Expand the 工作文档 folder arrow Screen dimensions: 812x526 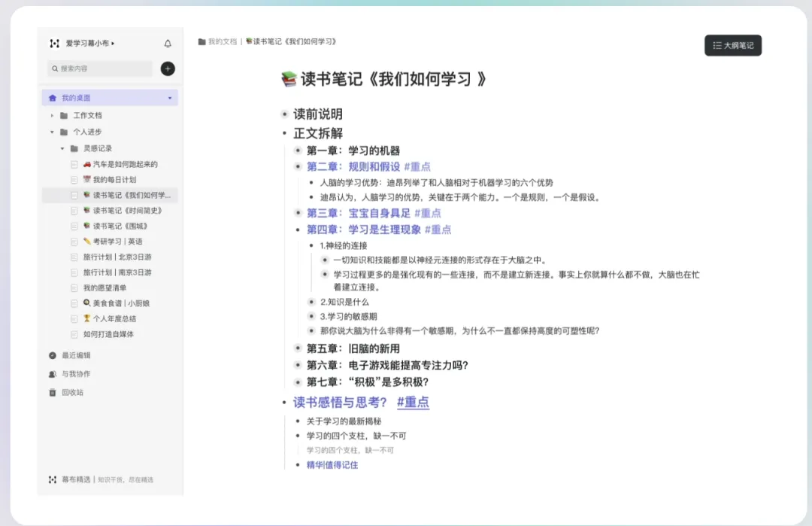point(52,116)
